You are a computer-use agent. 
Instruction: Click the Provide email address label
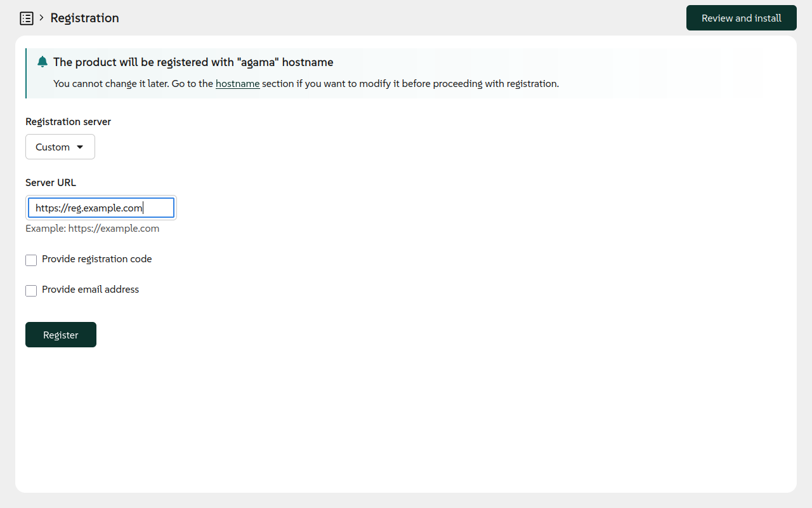[89, 289]
